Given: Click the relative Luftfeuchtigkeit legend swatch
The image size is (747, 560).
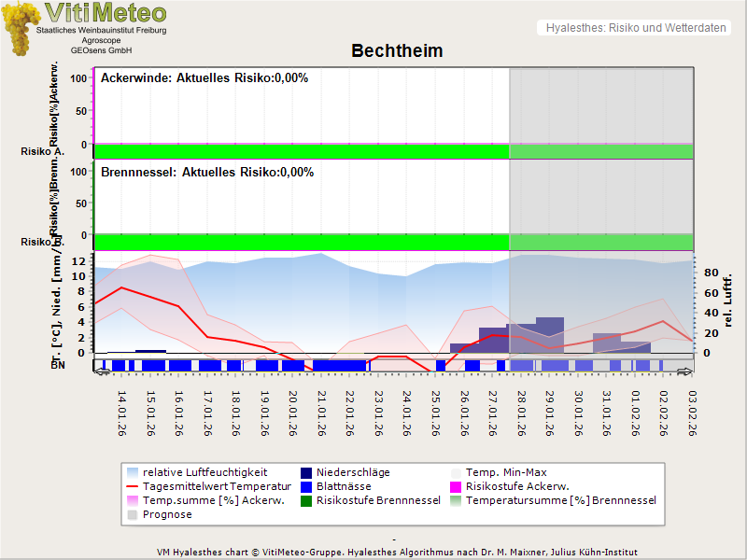Looking at the screenshot, I should tap(132, 472).
